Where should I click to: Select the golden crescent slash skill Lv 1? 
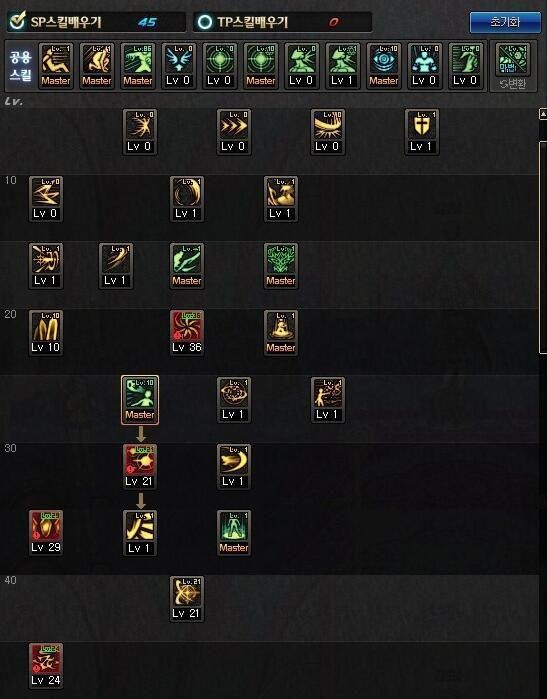(x=234, y=467)
